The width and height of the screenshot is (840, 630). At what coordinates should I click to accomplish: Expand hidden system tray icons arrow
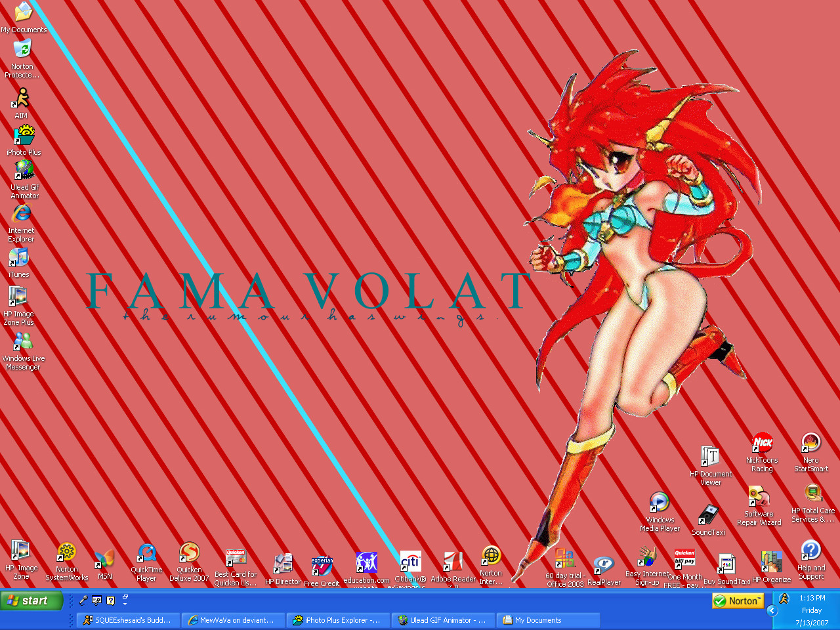[x=772, y=611]
